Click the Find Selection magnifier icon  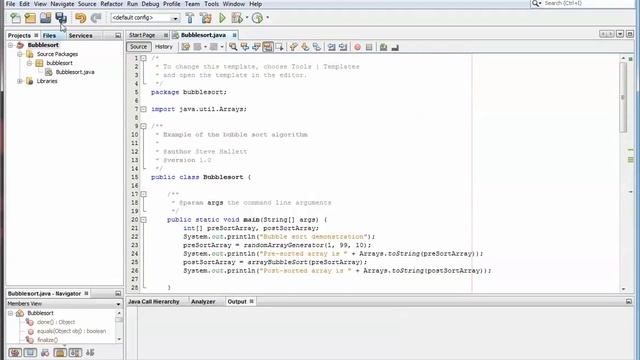[233, 47]
